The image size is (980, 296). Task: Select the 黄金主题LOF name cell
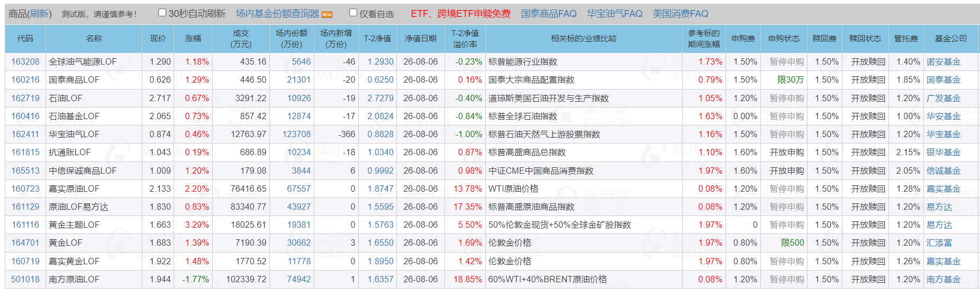click(x=94, y=225)
